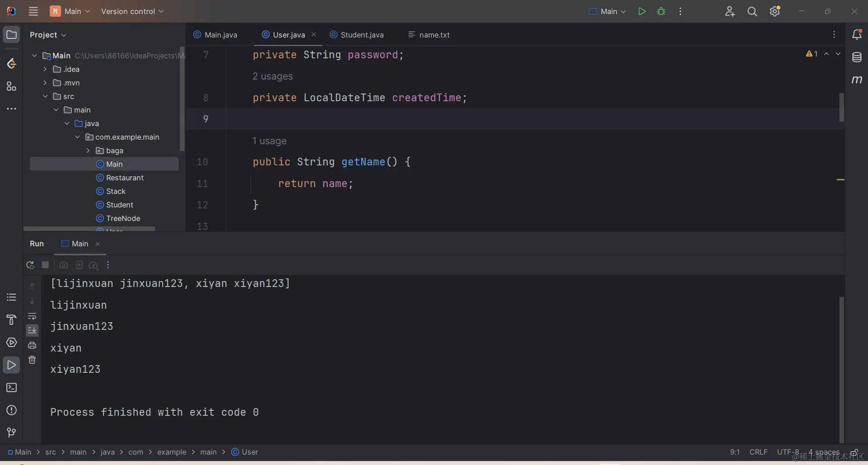Toggle soft-wrap in console output
Image resolution: width=868 pixels, height=465 pixels.
coord(32,316)
